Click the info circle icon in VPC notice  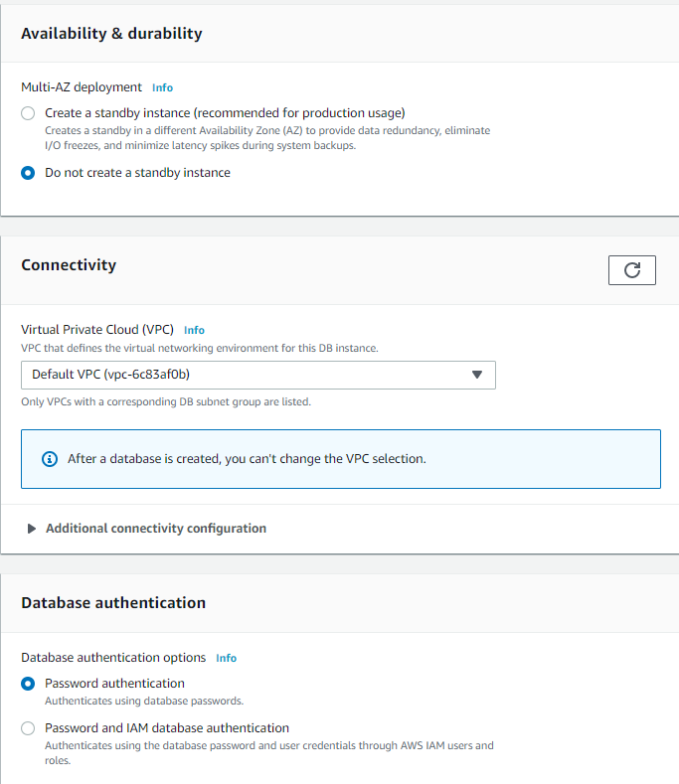tap(50, 458)
